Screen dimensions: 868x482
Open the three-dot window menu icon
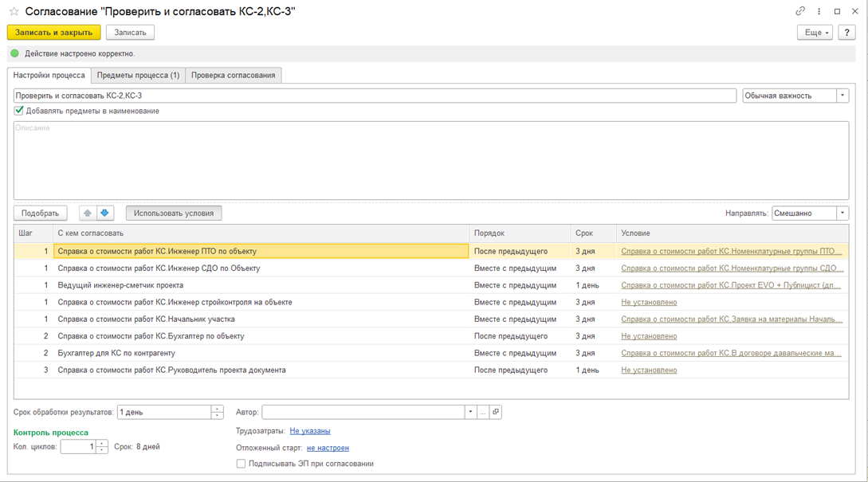pyautogui.click(x=819, y=11)
